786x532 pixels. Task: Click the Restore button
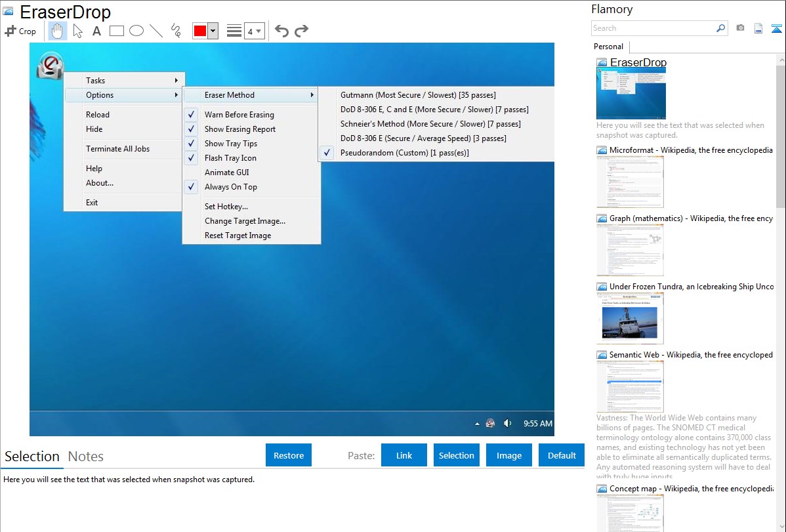289,455
